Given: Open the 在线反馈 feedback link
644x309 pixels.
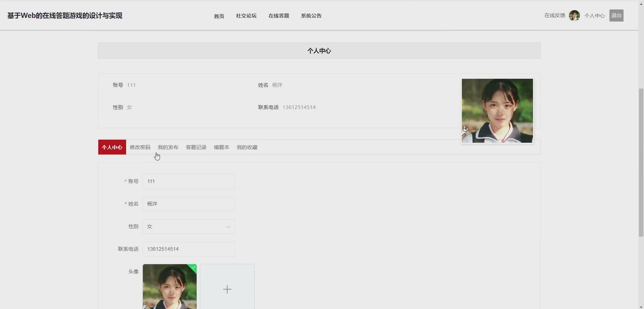Looking at the screenshot, I should 554,15.
